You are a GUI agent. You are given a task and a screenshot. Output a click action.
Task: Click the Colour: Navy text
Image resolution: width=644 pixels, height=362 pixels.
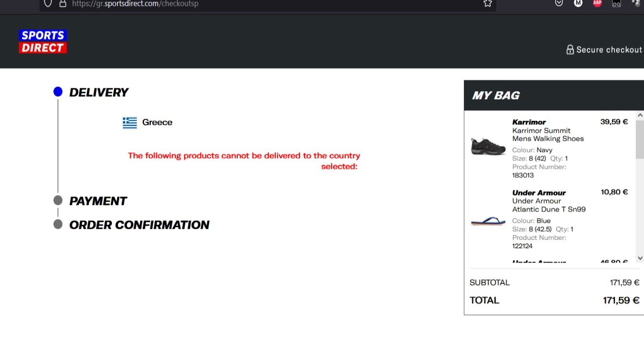pyautogui.click(x=532, y=150)
